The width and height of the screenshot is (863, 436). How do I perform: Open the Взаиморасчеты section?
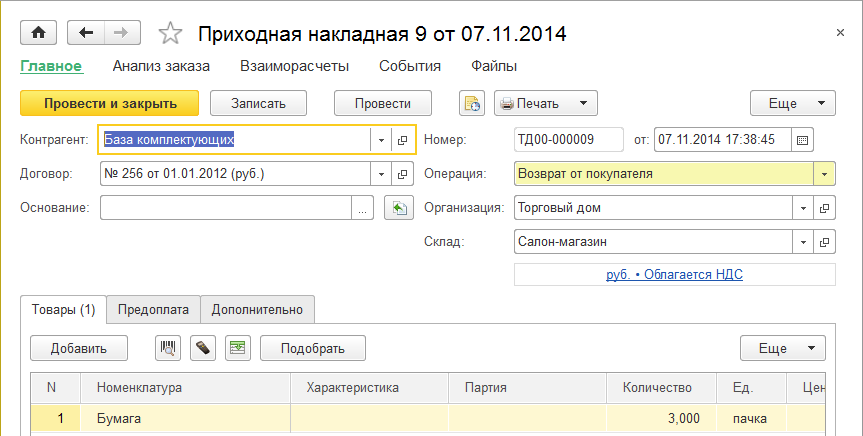click(x=294, y=67)
